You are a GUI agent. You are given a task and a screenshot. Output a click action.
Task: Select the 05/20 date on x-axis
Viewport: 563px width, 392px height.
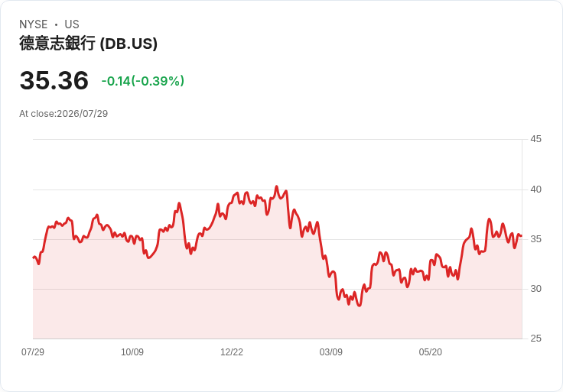(430, 352)
